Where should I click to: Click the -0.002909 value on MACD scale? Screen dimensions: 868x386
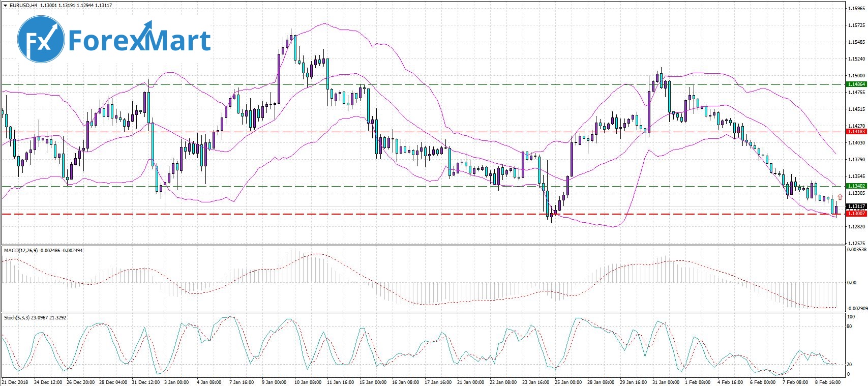tap(857, 309)
